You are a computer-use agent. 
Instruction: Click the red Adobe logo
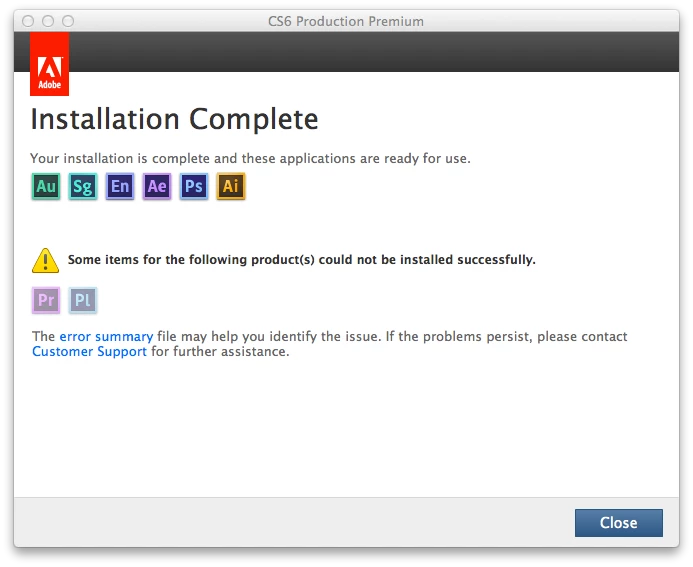click(x=50, y=64)
